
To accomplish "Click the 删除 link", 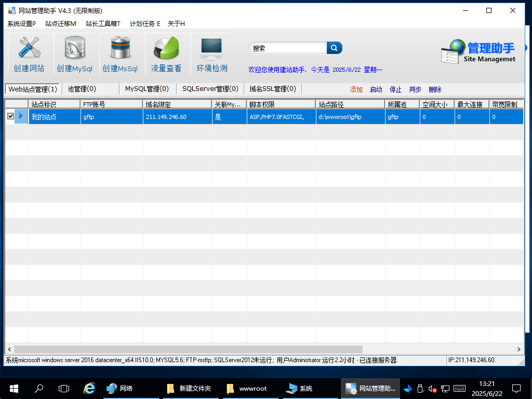I will coord(435,89).
